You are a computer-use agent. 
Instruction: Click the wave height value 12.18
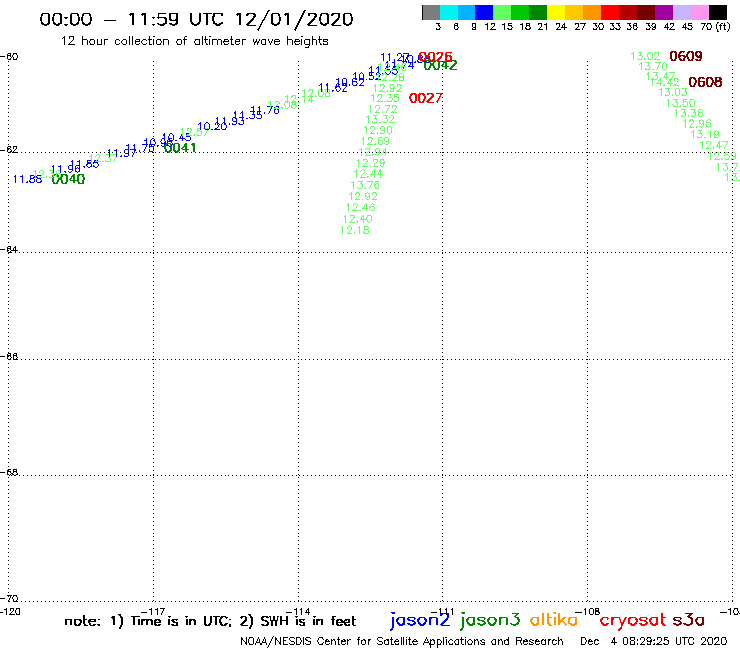click(354, 230)
